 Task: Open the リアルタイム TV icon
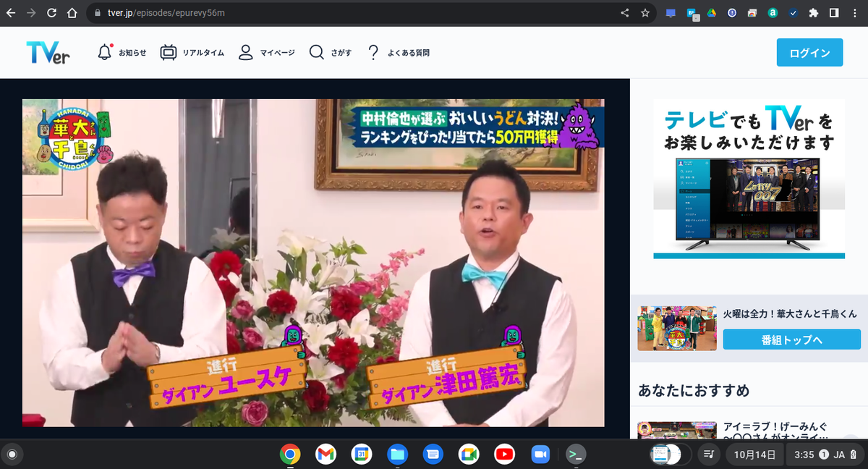click(169, 53)
